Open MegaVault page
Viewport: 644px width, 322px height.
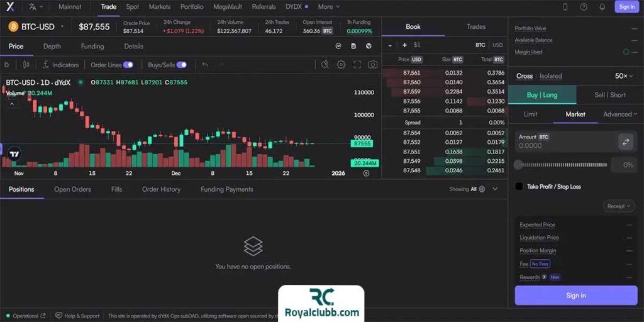click(x=228, y=6)
